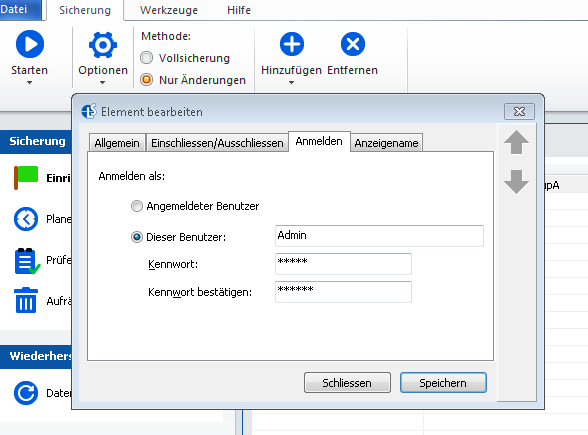Choose Dieser Benutzer radio option

click(136, 237)
